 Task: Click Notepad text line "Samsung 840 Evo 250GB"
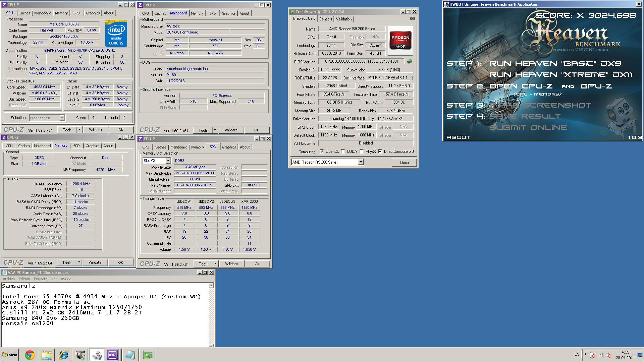[41, 318]
